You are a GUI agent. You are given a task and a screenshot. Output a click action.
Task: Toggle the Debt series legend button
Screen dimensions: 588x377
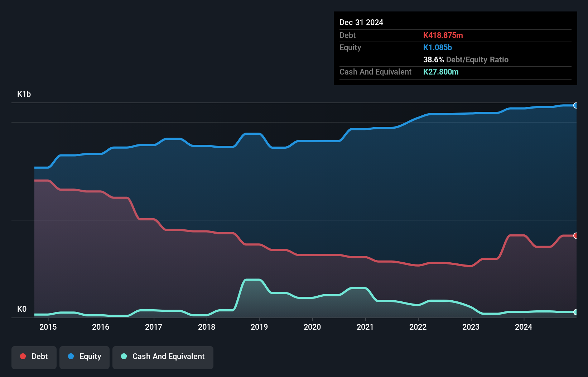(x=34, y=357)
